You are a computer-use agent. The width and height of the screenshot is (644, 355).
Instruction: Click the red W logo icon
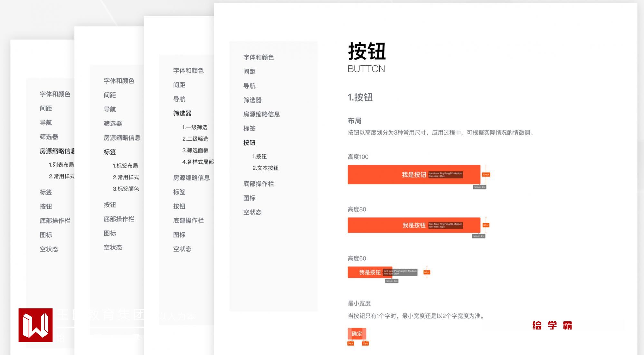[x=35, y=325]
